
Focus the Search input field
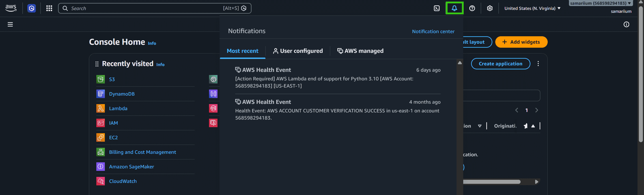(x=155, y=8)
